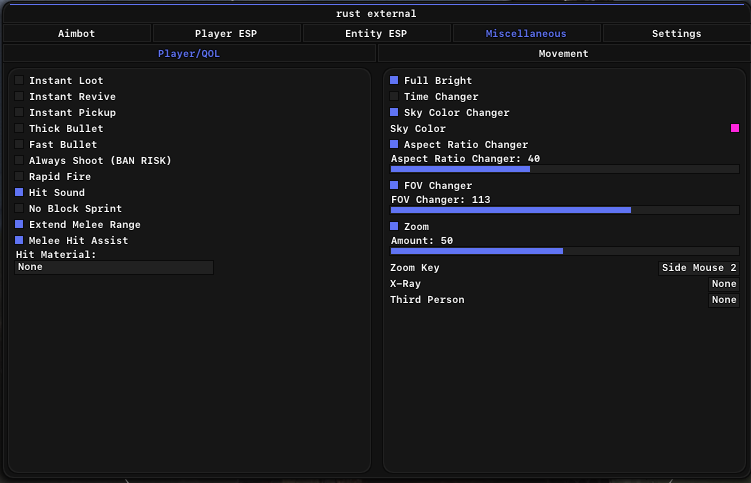This screenshot has width=751, height=483.
Task: Open the Settings tab
Action: pos(676,34)
